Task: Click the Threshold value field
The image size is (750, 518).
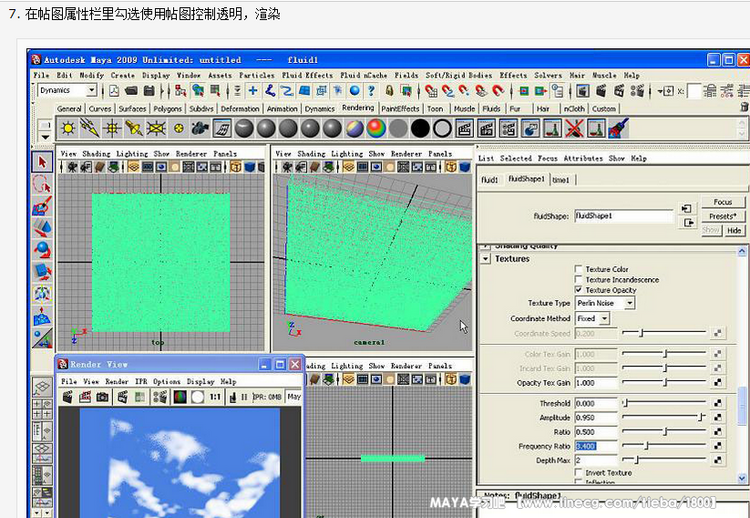Action: point(596,403)
